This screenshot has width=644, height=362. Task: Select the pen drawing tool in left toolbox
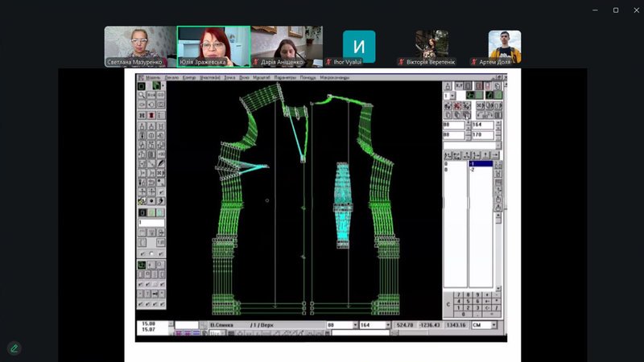(161, 162)
